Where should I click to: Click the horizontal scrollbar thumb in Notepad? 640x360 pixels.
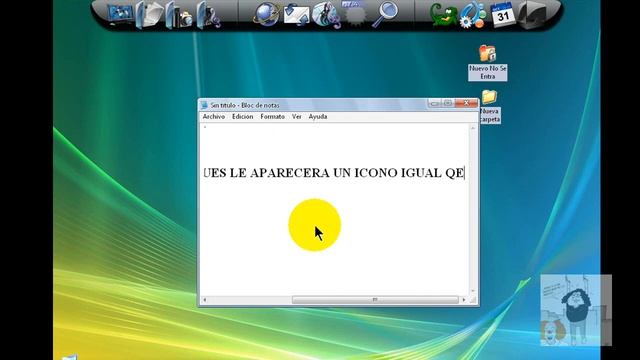click(x=375, y=300)
